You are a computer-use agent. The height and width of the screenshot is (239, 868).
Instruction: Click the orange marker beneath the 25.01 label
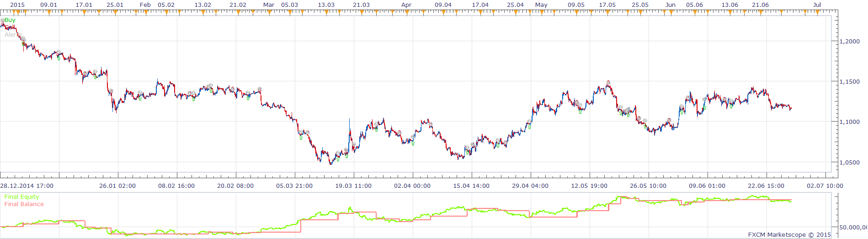point(115,13)
